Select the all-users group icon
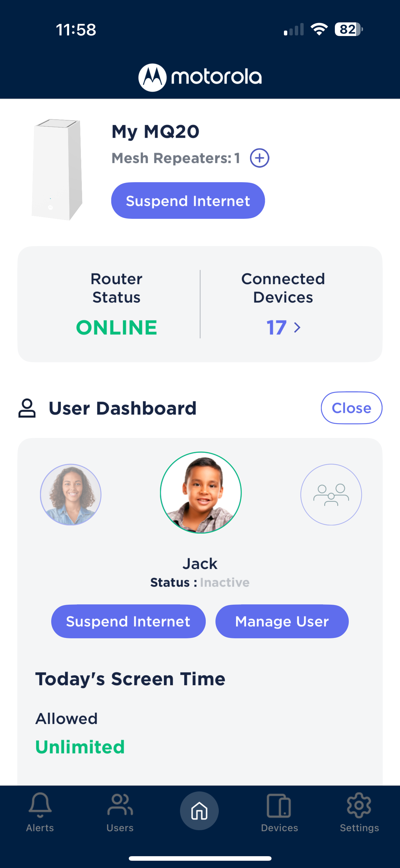This screenshot has width=400, height=868. coord(331,494)
